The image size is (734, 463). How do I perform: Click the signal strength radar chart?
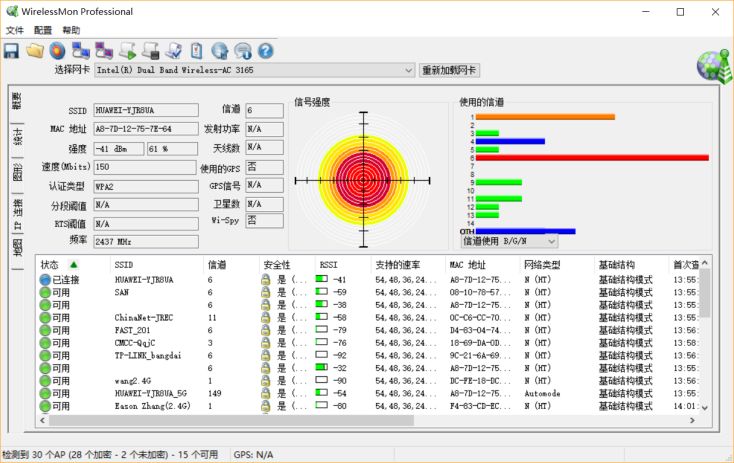[363, 180]
